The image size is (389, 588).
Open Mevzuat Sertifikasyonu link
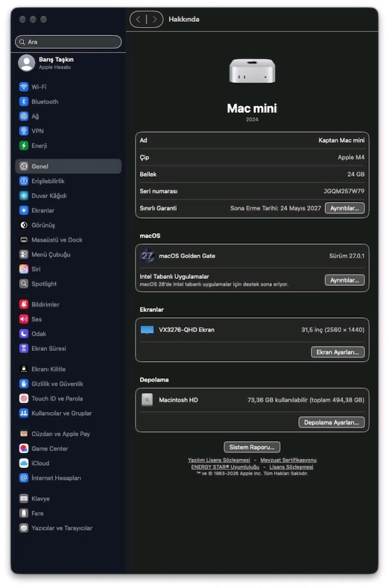288,460
